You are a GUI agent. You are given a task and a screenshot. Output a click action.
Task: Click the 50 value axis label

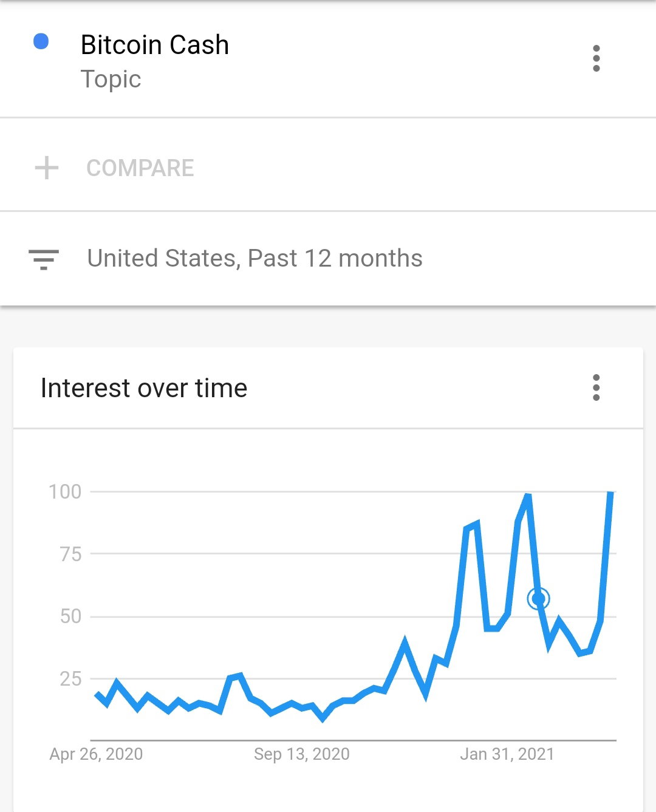pyautogui.click(x=70, y=616)
